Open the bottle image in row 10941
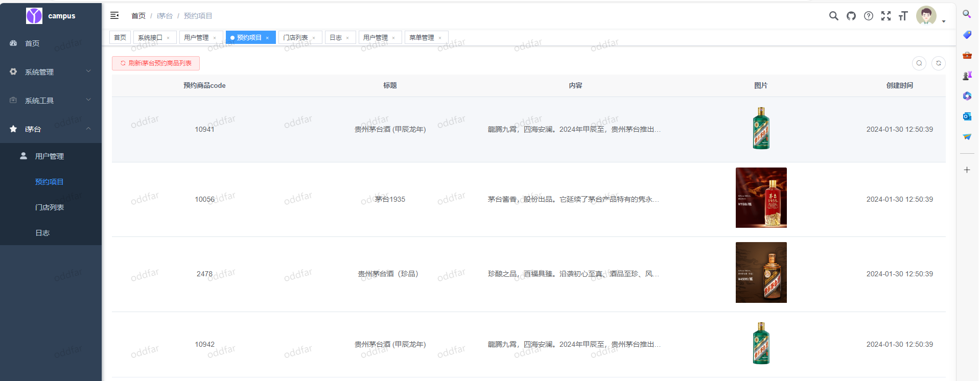This screenshot has height=381, width=980. [761, 128]
